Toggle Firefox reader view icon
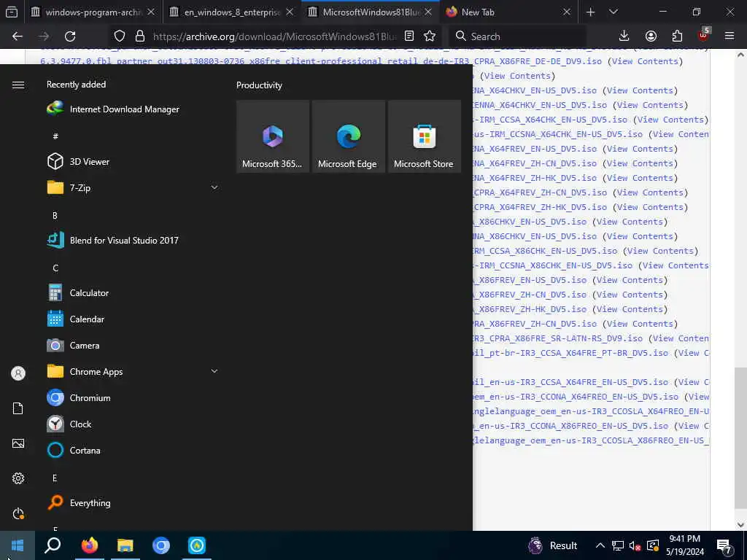 tap(409, 36)
